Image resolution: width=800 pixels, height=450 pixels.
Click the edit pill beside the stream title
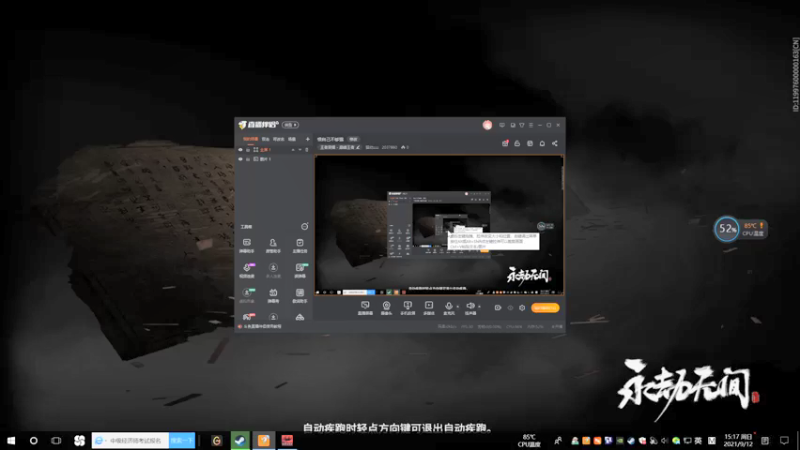coord(353,139)
